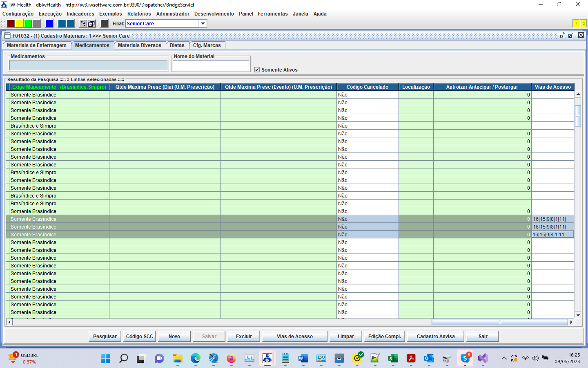The width and height of the screenshot is (588, 368).
Task: Open the Dietas tab
Action: click(x=177, y=45)
